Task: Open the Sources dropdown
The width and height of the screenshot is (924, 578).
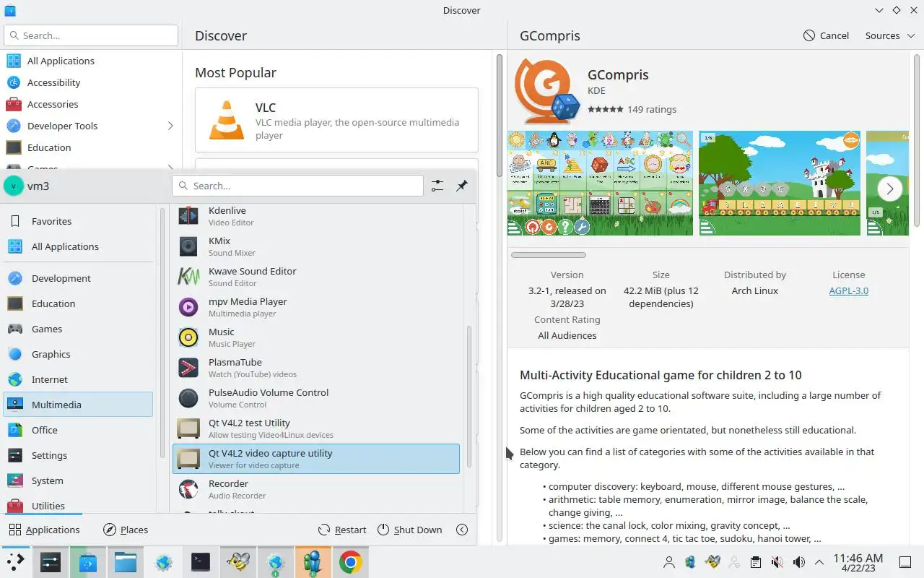Action: [890, 35]
